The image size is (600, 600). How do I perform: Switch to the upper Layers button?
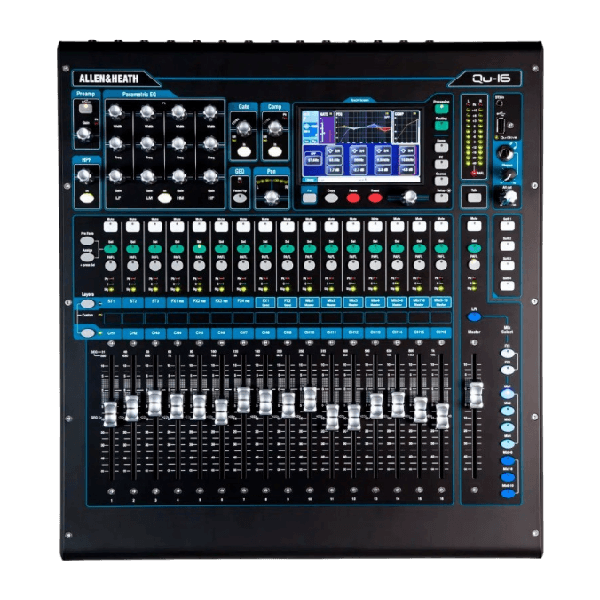point(88,304)
